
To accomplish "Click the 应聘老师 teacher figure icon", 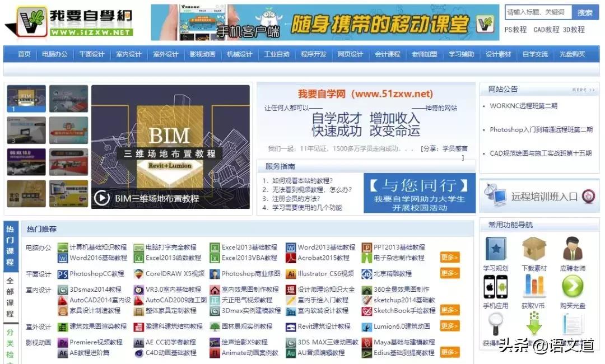I will (x=573, y=247).
